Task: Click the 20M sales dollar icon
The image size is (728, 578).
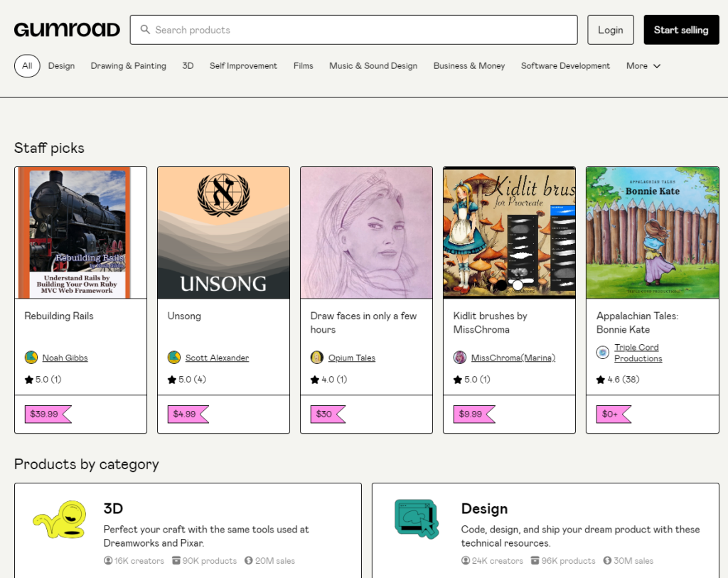Action: click(249, 560)
